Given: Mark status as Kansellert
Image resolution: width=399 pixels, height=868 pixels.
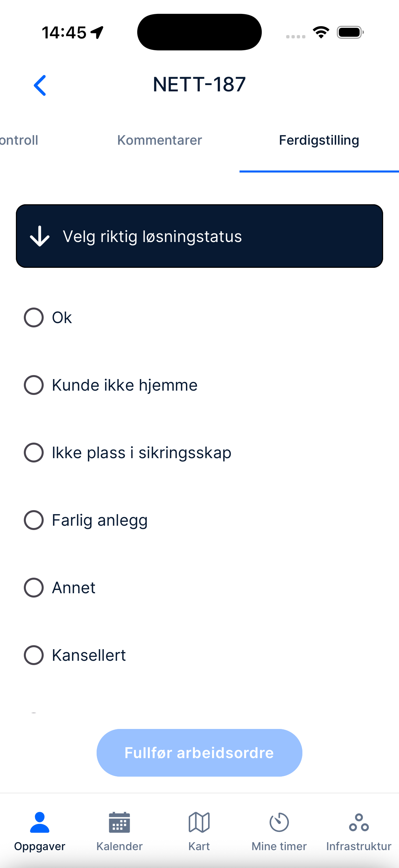Looking at the screenshot, I should point(34,655).
